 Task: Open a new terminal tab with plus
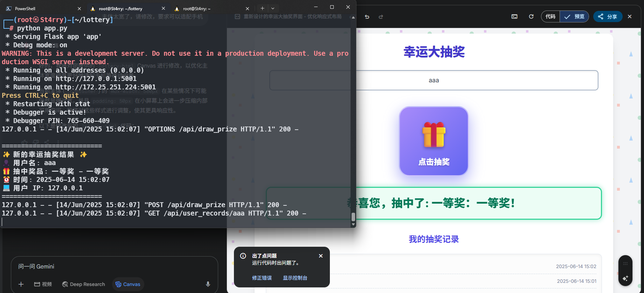[x=262, y=8]
